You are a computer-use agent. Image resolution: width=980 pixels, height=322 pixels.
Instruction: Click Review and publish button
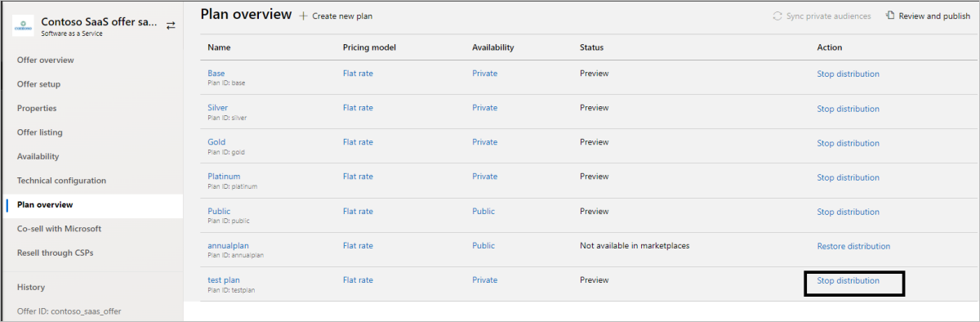(928, 16)
